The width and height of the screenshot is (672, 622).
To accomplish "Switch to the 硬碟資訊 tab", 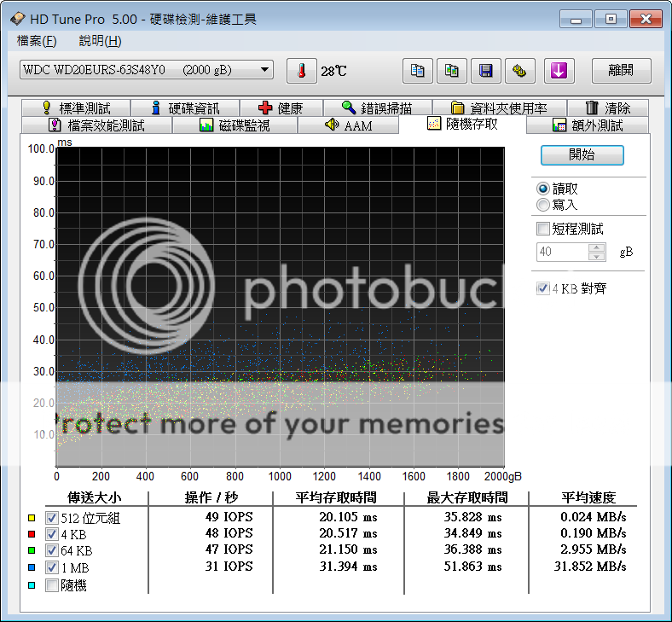I will (x=185, y=108).
